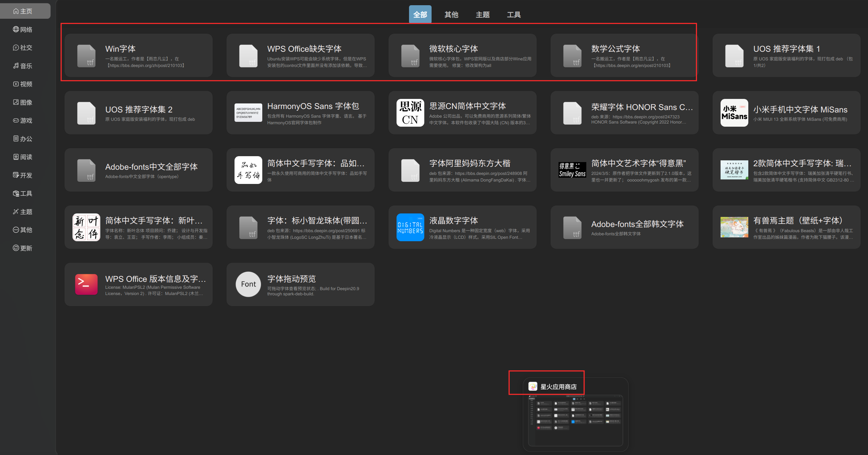Open the 数学公式字体 app card

pos(624,55)
